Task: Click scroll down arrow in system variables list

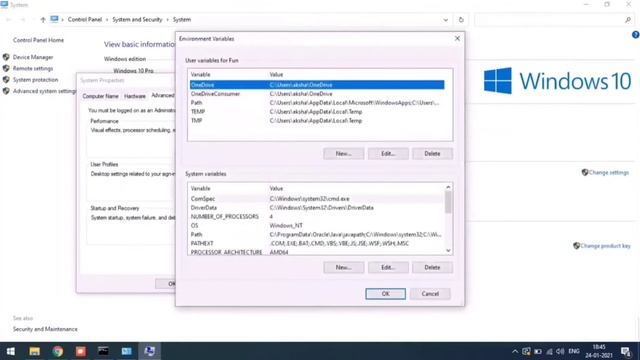Action: click(x=448, y=251)
